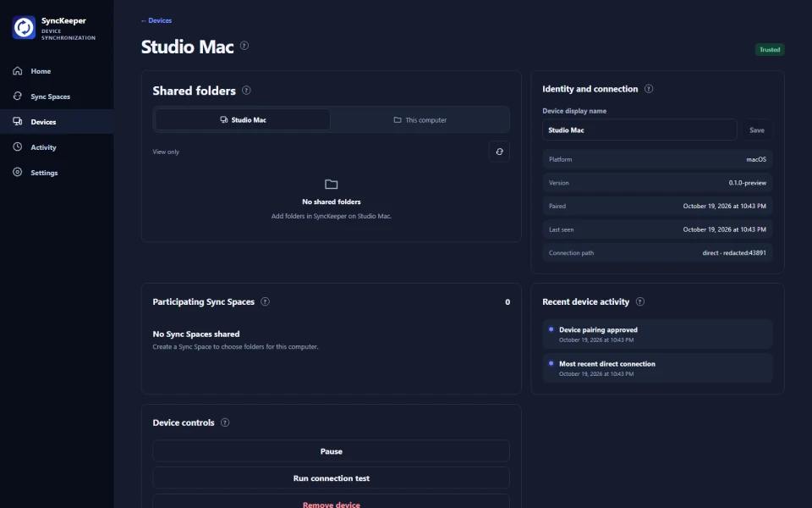Viewport: 812px width, 508px height.
Task: Open Home in the sidebar
Action: [57, 71]
